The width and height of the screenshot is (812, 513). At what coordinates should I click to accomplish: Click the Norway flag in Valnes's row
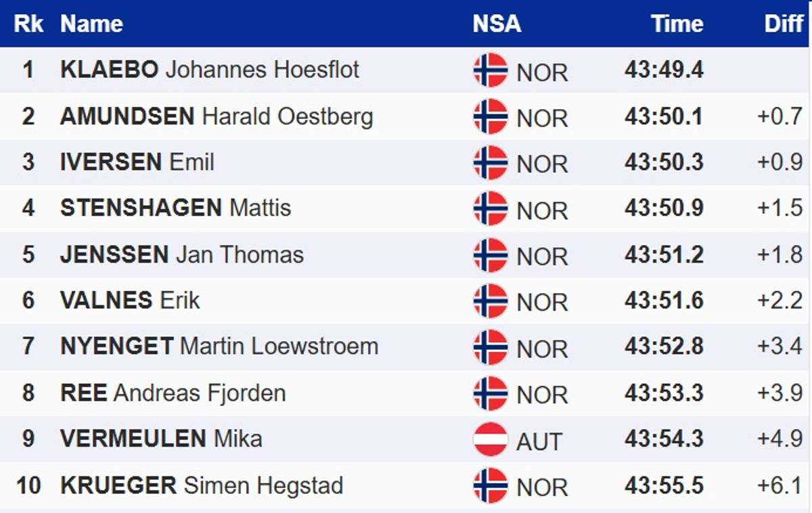click(x=491, y=301)
